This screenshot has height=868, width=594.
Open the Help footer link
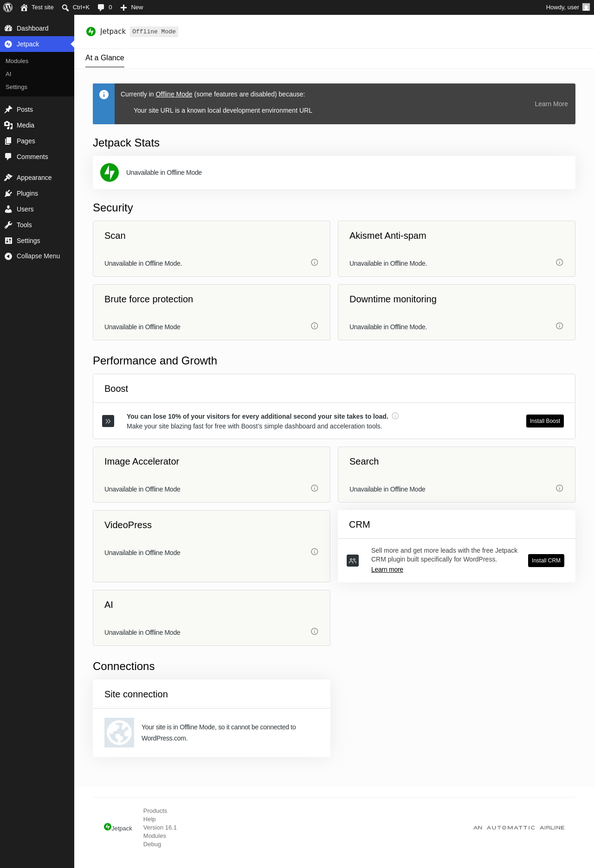149,819
